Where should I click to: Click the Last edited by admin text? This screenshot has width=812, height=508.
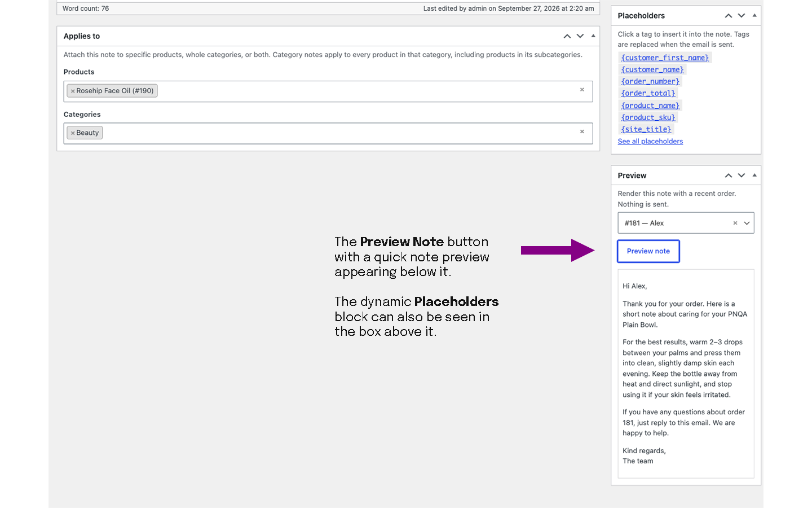tap(509, 8)
